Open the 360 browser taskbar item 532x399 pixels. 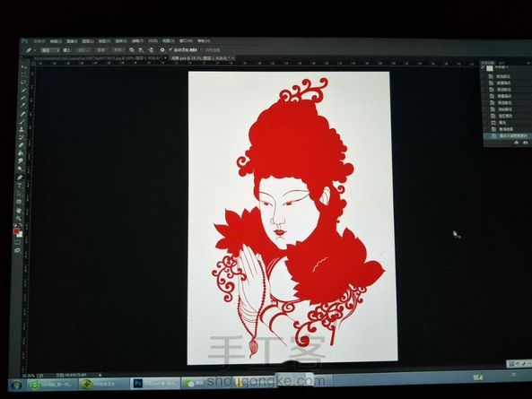pyautogui.click(x=51, y=385)
